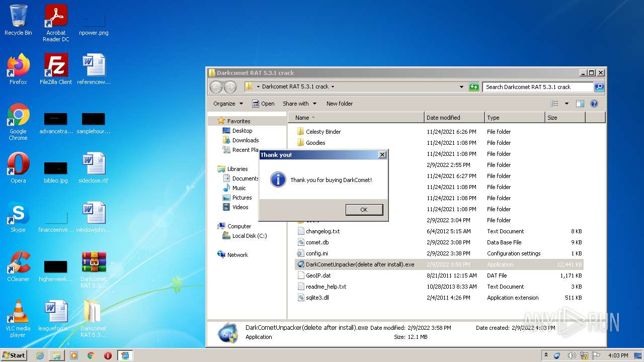Sort by Name column header
This screenshot has width=644, height=362.
coord(356,118)
